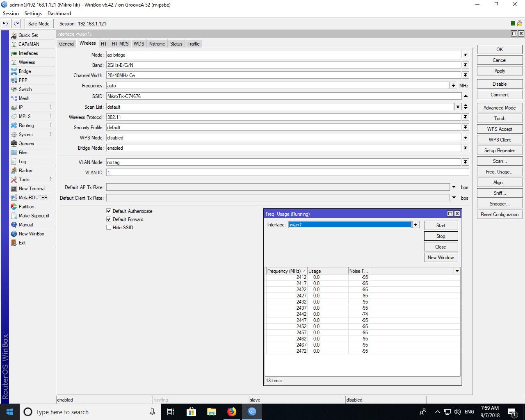
Task: Sort by Frequency (MHz) column header
Action: point(286,271)
